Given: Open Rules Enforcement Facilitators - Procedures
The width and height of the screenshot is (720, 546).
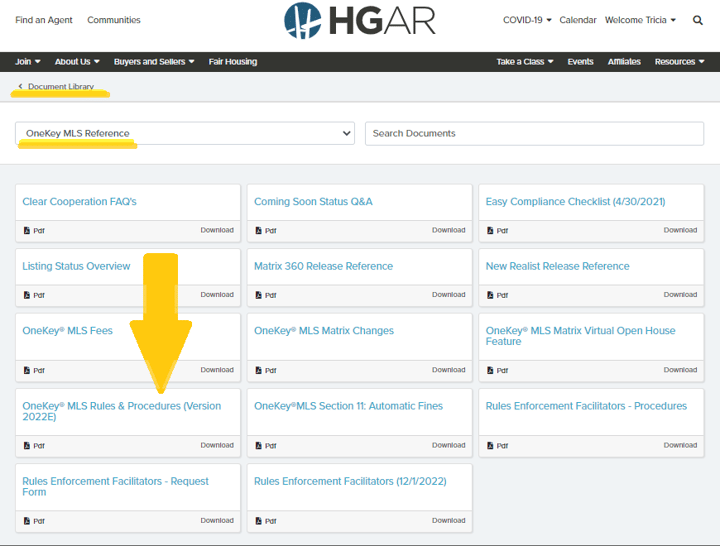Looking at the screenshot, I should tap(586, 406).
